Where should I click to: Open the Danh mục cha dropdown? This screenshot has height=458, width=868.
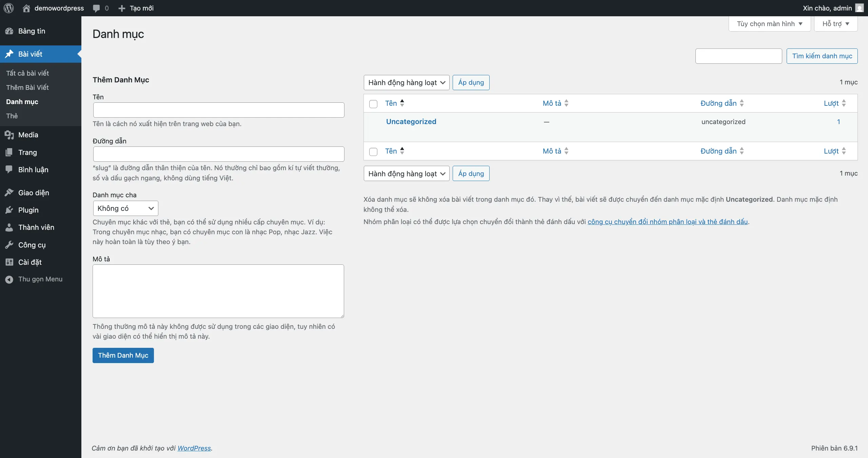coord(125,208)
